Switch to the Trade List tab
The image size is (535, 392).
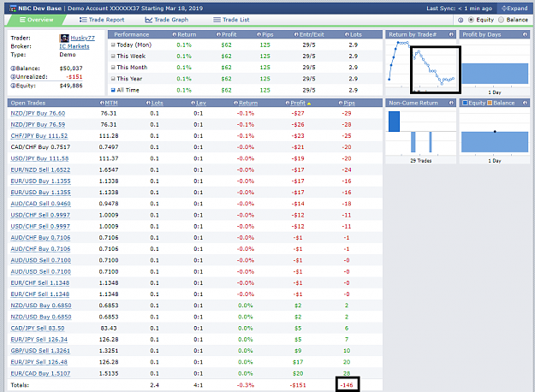click(x=231, y=20)
